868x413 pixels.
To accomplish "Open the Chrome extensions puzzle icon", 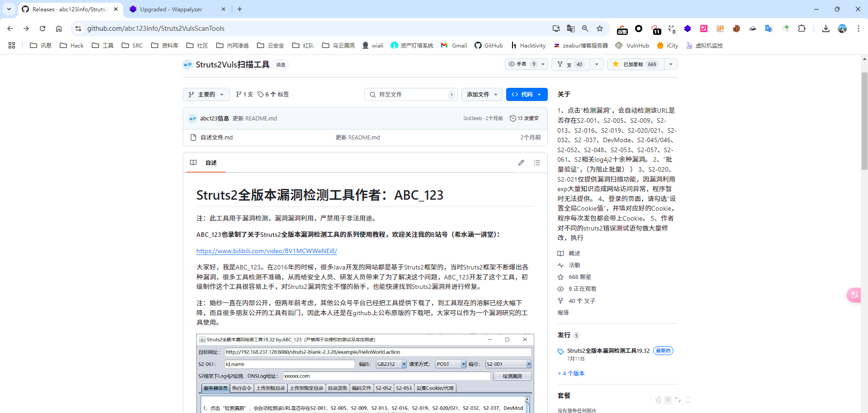I will click(x=802, y=29).
